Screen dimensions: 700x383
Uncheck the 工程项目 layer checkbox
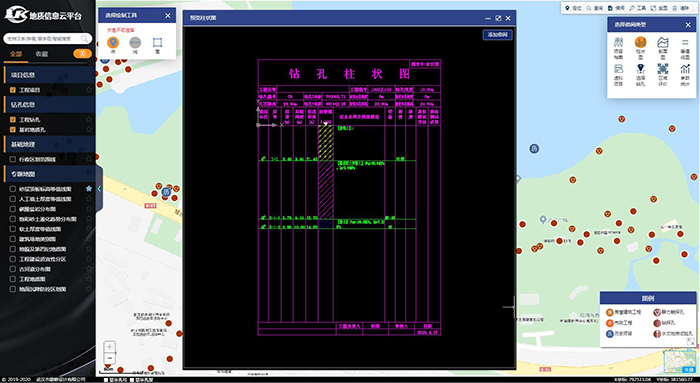(x=13, y=90)
